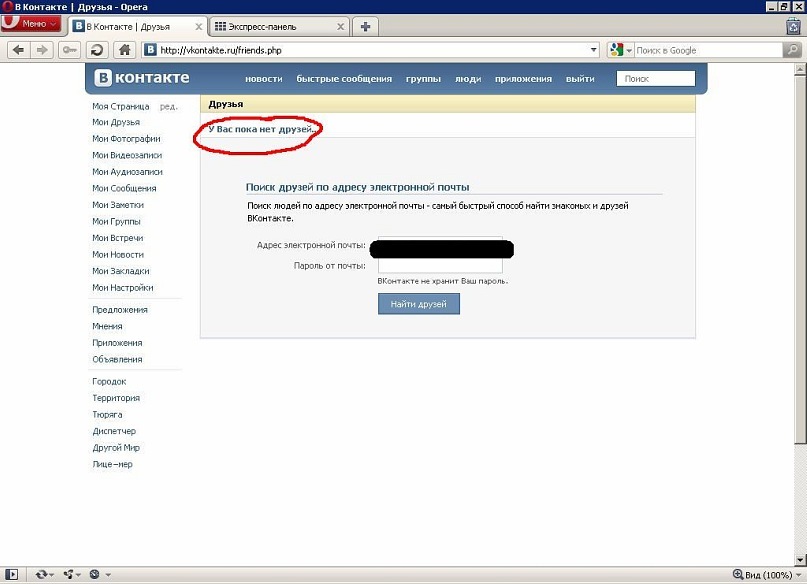
Task: Click выйти to log out
Action: (x=580, y=79)
